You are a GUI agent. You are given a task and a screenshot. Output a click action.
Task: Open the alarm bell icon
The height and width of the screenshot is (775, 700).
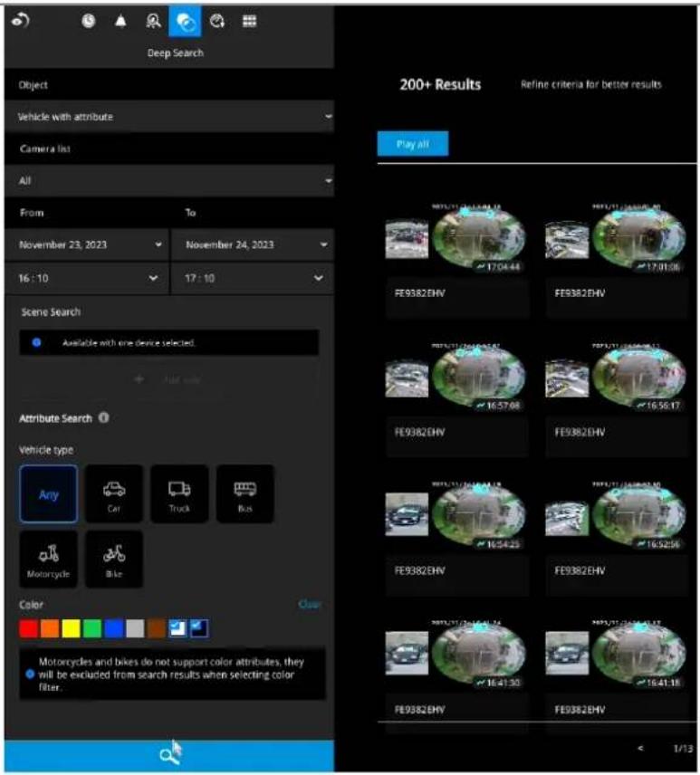[x=120, y=21]
